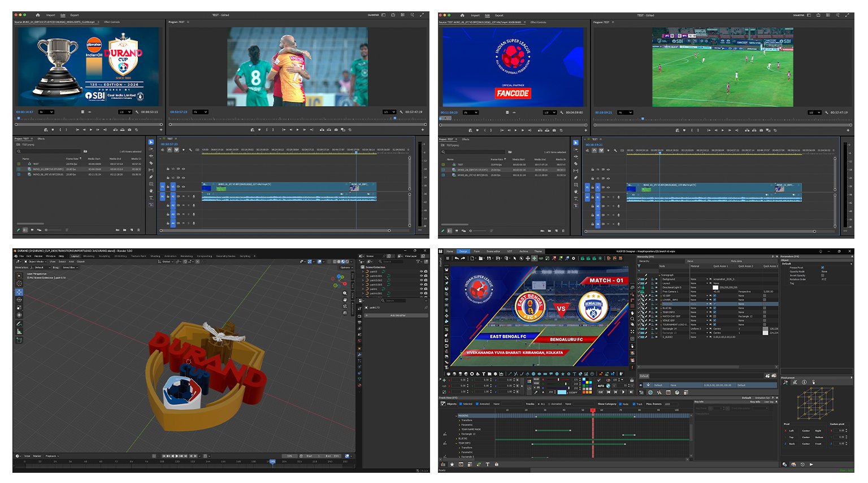
Task: Click the light-blue color preview swatch in WASP3D
Action: pyautogui.click(x=562, y=392)
